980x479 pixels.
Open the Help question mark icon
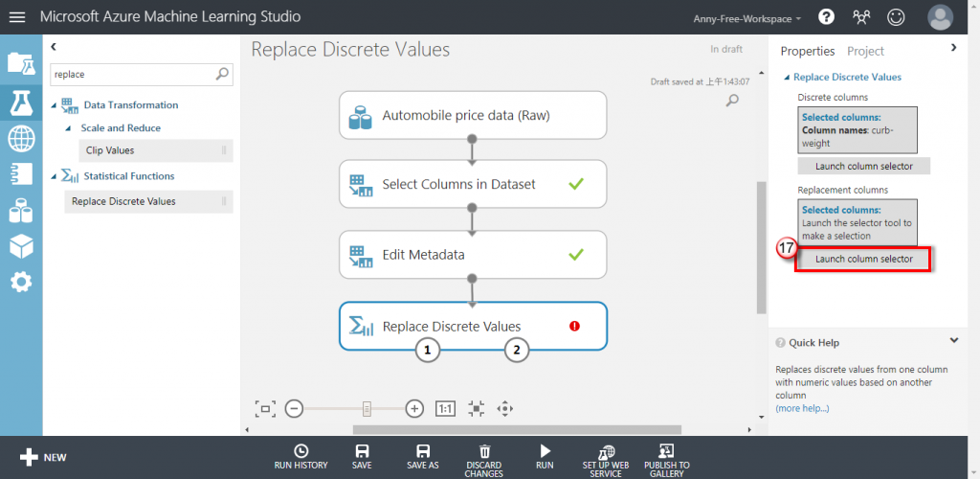pos(826,17)
